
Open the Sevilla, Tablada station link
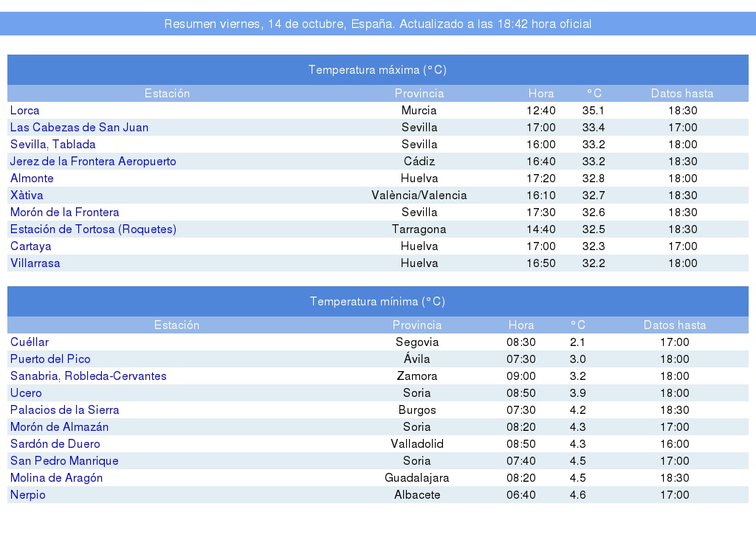(x=52, y=144)
